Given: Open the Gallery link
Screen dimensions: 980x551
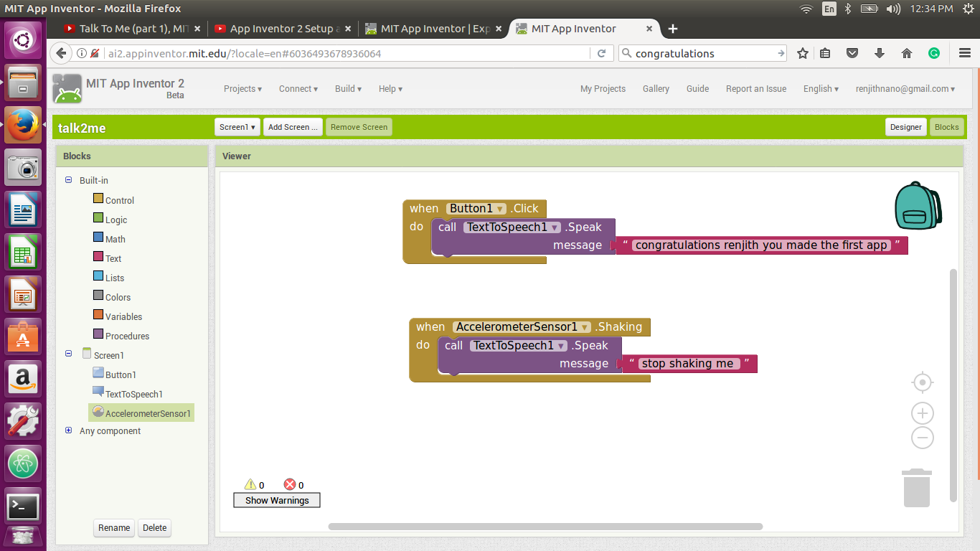Looking at the screenshot, I should (656, 89).
